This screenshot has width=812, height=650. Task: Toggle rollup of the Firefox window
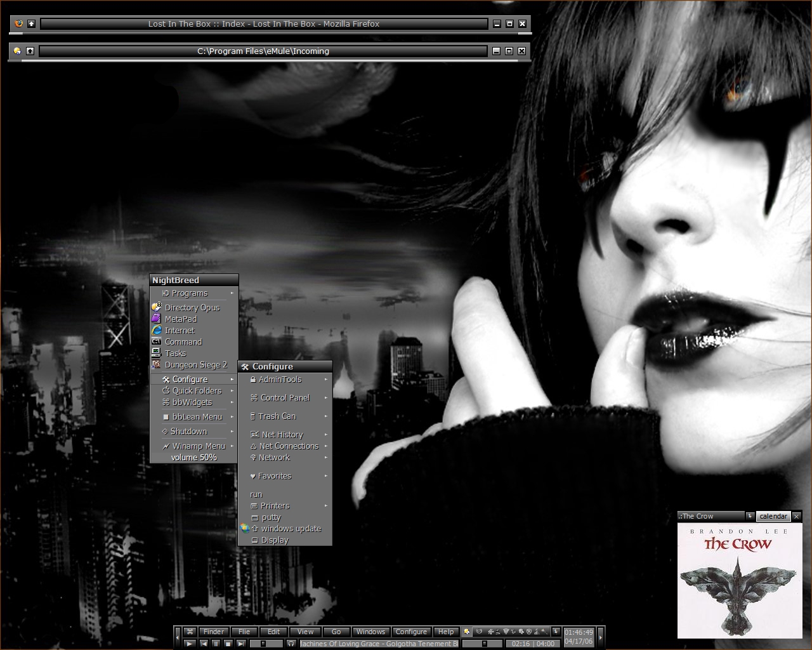pos(31,23)
